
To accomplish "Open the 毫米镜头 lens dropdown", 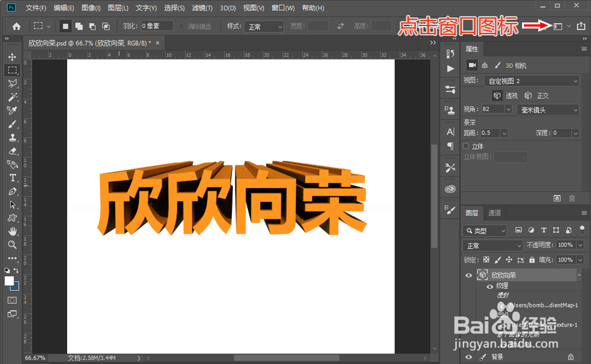I will tap(547, 109).
